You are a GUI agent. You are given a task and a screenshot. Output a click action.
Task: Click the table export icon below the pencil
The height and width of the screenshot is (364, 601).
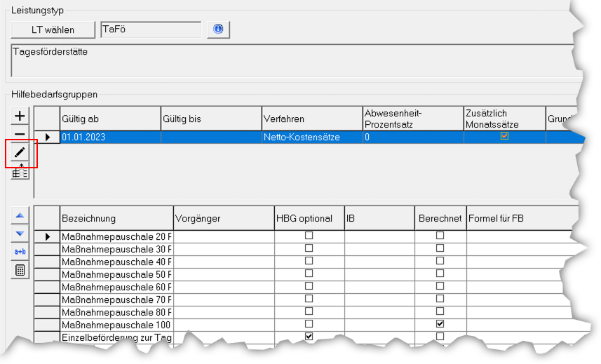20,170
